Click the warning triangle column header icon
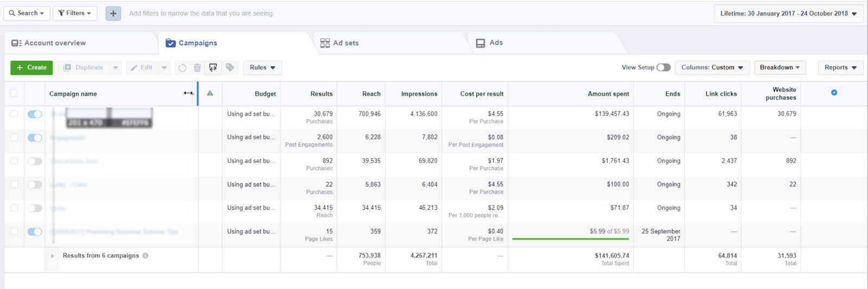The width and height of the screenshot is (868, 289). pos(210,93)
